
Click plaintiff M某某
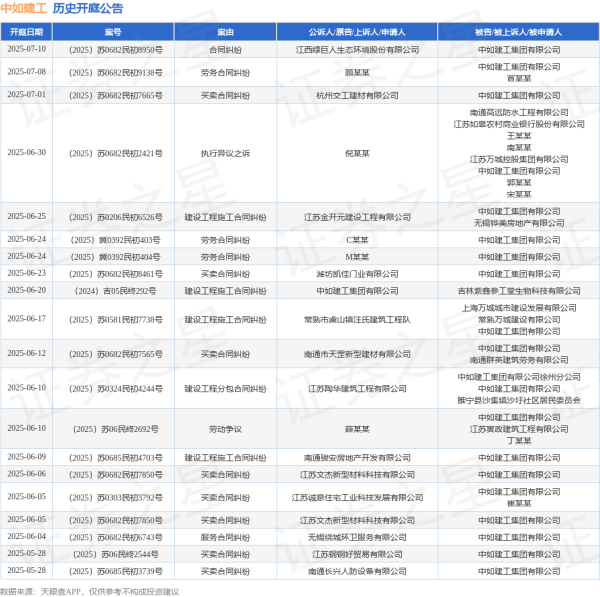(x=357, y=257)
